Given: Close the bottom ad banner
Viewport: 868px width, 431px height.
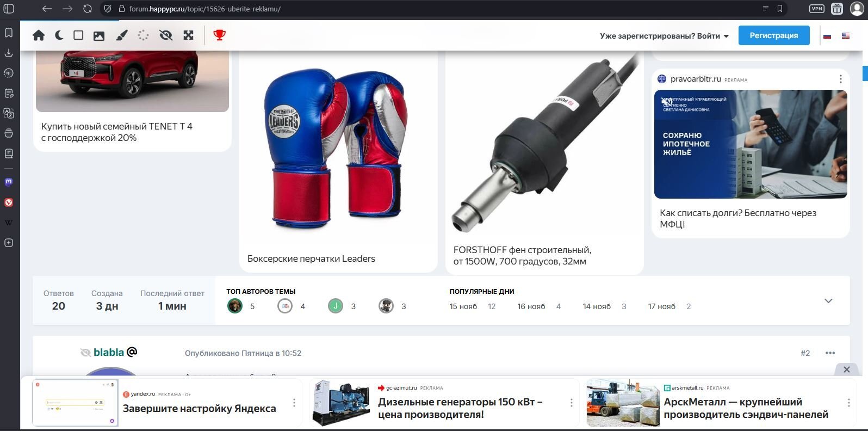Looking at the screenshot, I should tap(846, 370).
